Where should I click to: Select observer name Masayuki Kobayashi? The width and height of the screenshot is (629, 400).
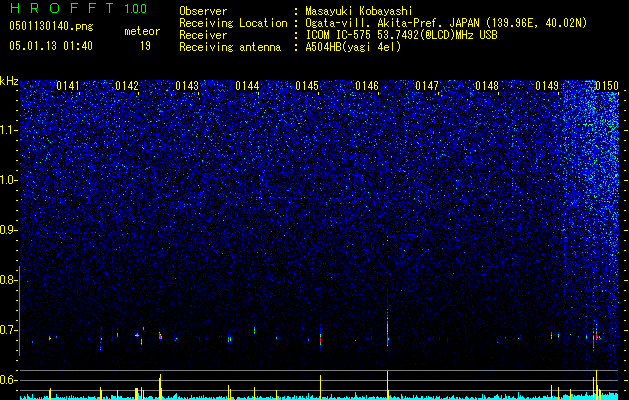(x=359, y=12)
